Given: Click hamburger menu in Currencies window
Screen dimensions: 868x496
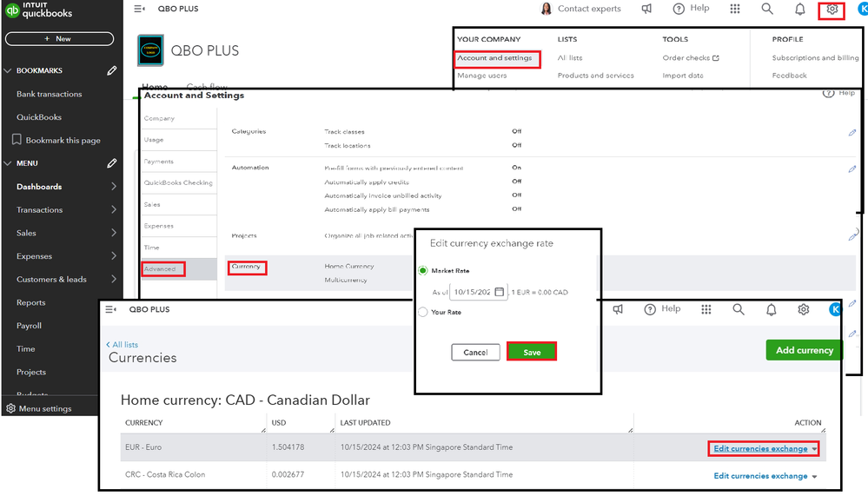Looking at the screenshot, I should pos(110,309).
